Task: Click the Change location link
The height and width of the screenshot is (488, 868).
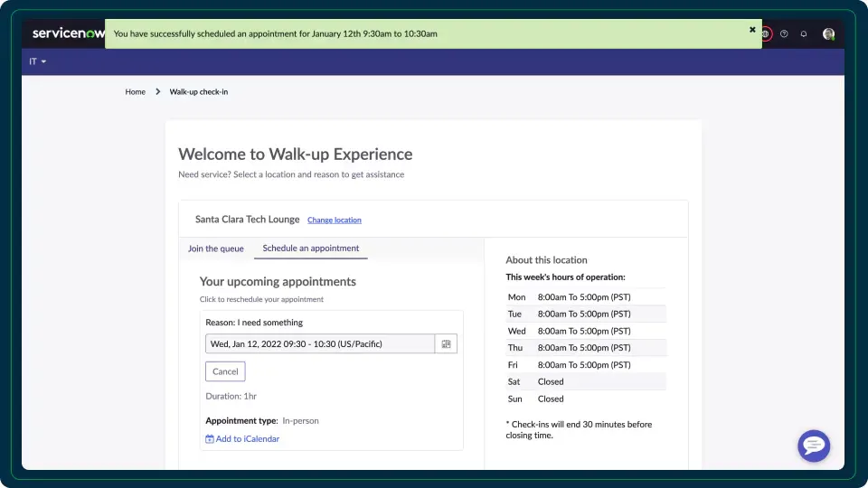Action: (x=334, y=221)
